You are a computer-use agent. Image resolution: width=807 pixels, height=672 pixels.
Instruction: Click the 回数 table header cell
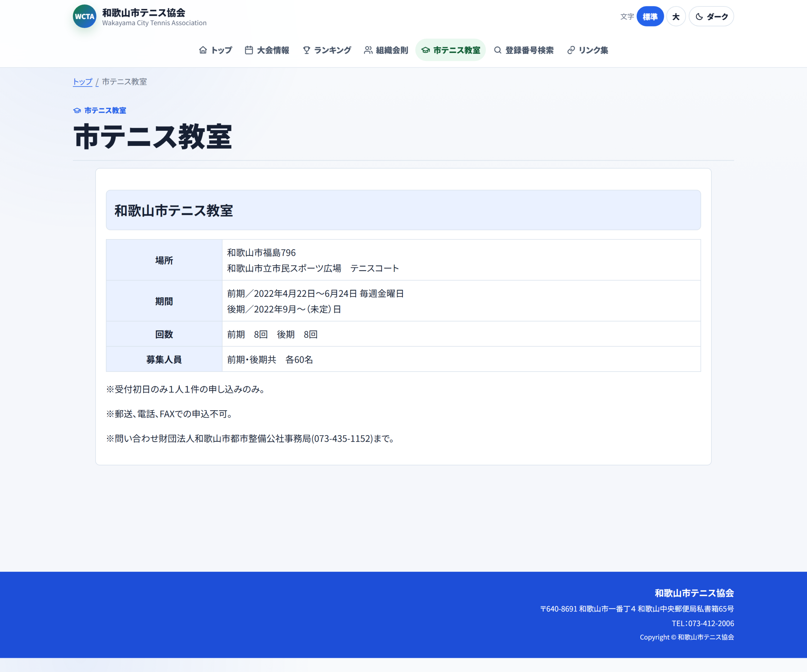[x=164, y=334]
